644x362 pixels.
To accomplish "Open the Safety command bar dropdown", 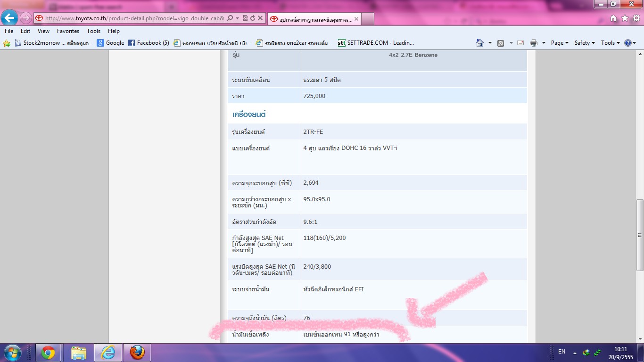I will click(585, 43).
